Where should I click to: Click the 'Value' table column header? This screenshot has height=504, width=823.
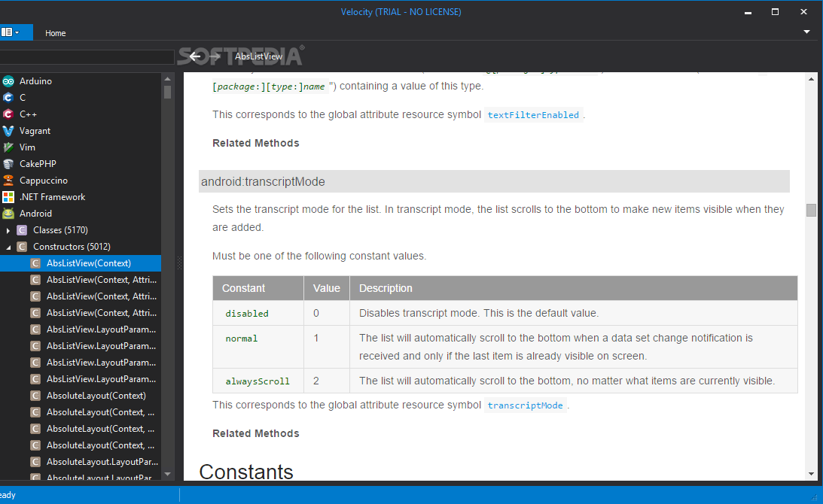point(327,288)
